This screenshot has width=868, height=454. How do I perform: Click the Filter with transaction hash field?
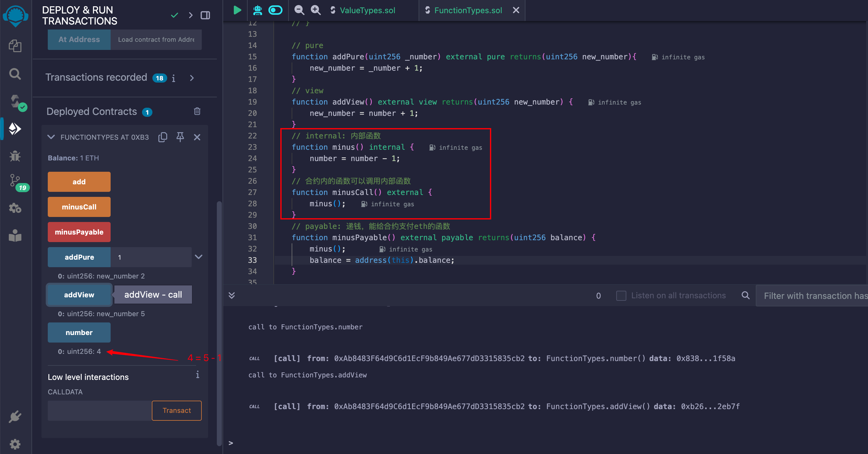(x=812, y=295)
